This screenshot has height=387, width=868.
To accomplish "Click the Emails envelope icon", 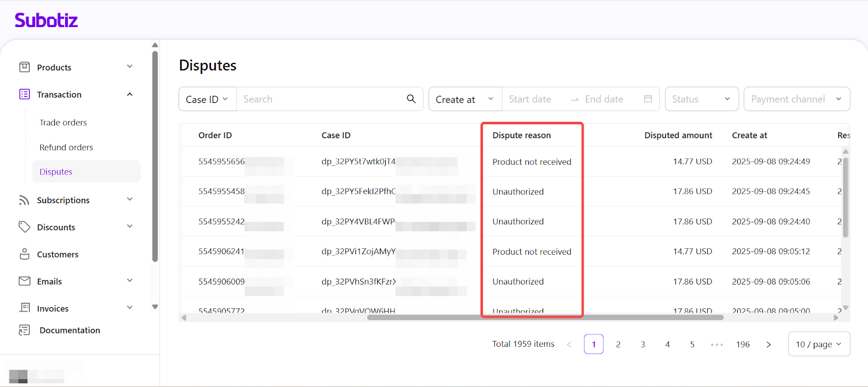I will 24,281.
